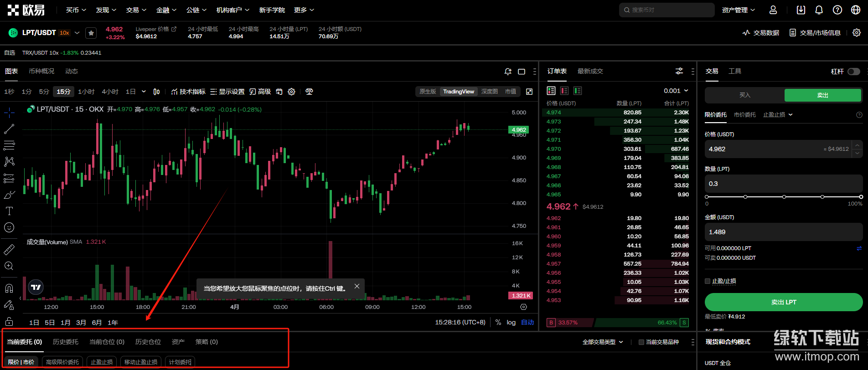Click the quantity percentage slider track
The width and height of the screenshot is (868, 370).
coord(783,197)
